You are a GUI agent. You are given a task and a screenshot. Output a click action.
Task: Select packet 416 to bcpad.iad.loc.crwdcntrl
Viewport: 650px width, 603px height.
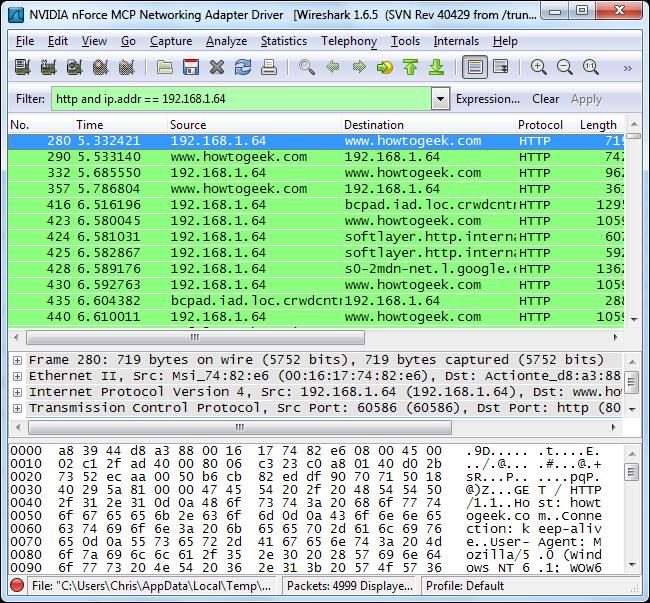pyautogui.click(x=316, y=205)
